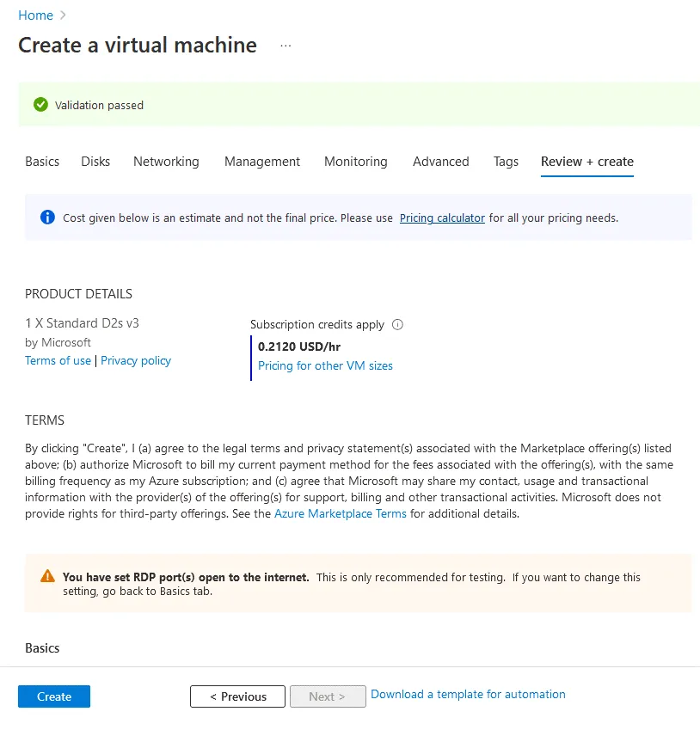This screenshot has height=730, width=700.
Task: Click the orange RDP warning triangle icon
Action: coord(48,577)
